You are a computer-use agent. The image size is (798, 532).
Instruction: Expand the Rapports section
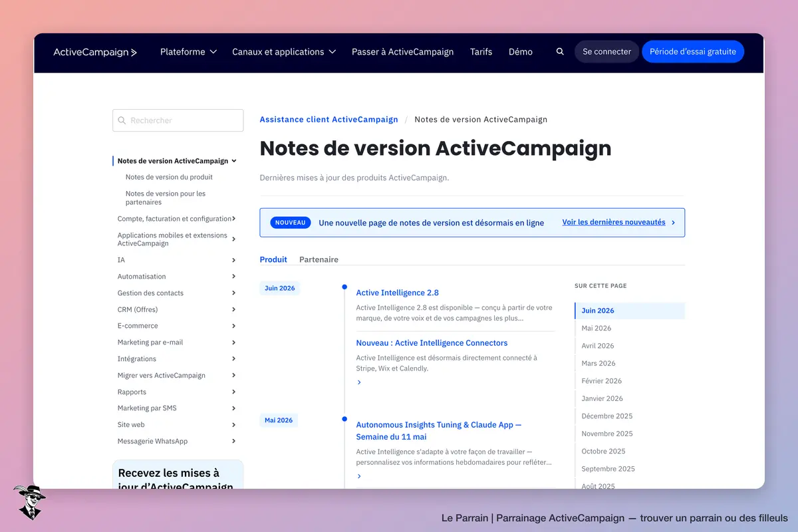(x=234, y=392)
